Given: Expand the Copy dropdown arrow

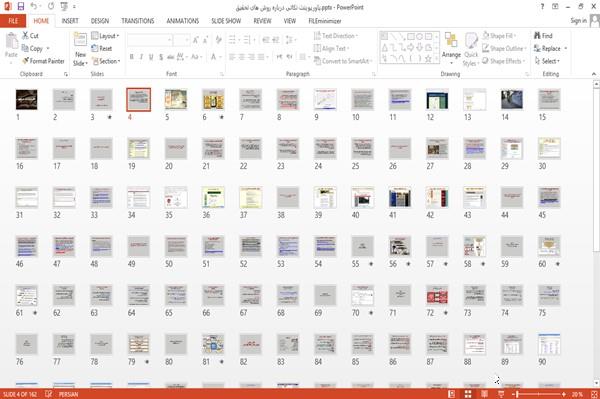Looking at the screenshot, I should tap(48, 49).
